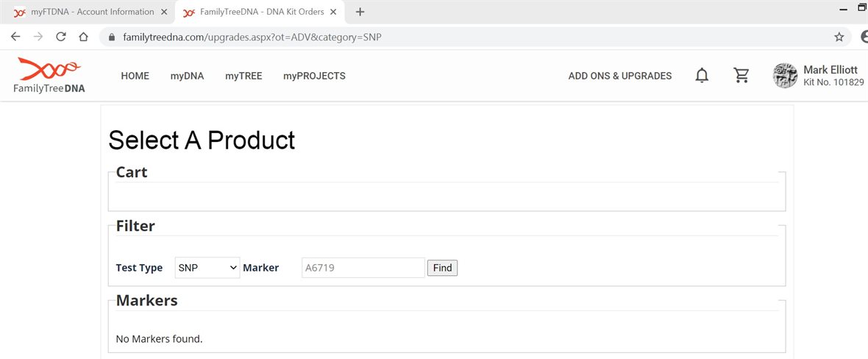Go back using browser back arrow
The image size is (868, 359).
pyautogui.click(x=15, y=37)
